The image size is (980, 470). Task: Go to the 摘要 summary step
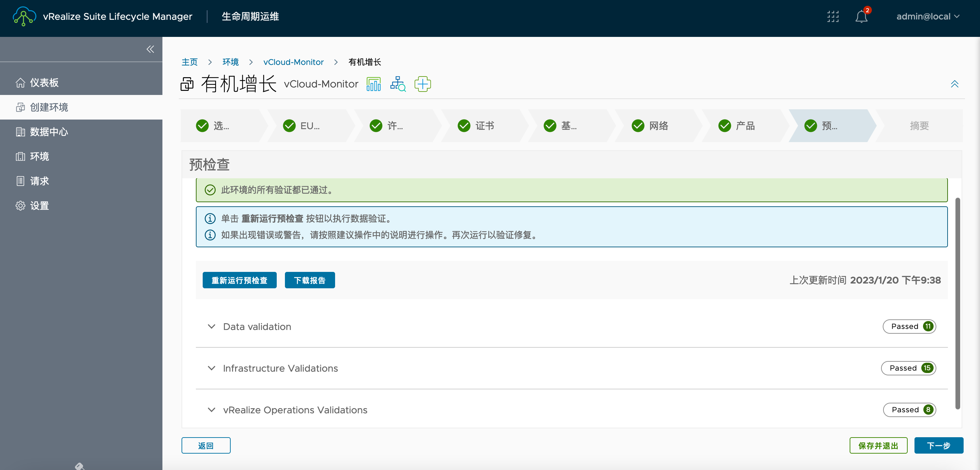[919, 126]
